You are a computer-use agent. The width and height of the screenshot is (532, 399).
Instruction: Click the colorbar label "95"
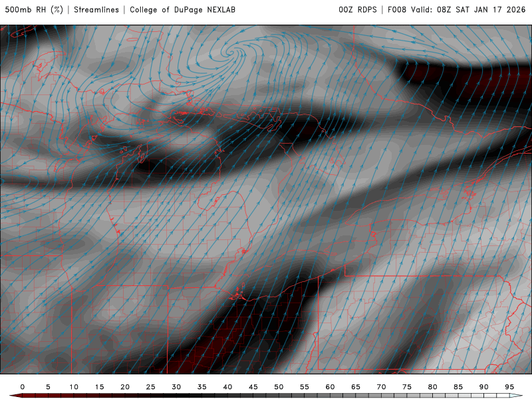[x=509, y=387]
